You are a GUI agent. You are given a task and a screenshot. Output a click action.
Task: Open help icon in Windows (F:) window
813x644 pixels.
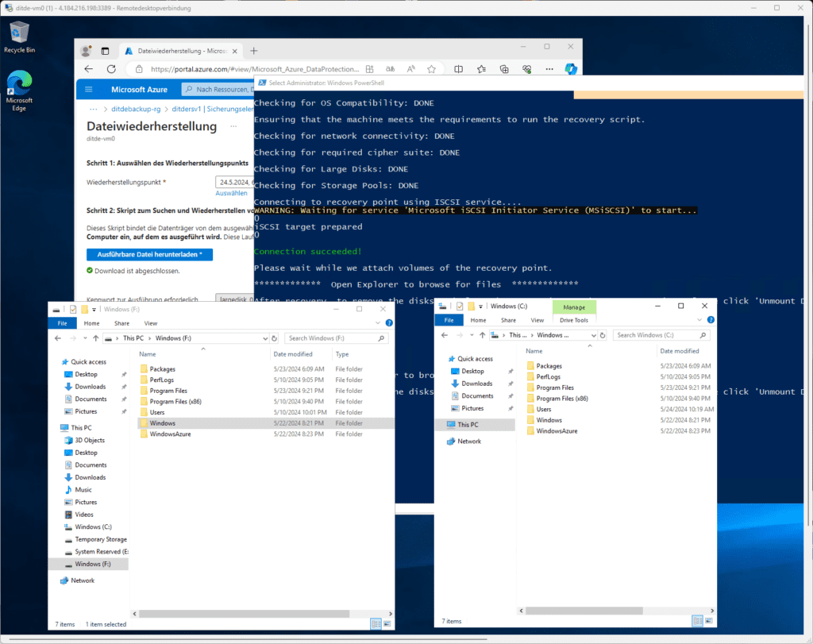[389, 323]
